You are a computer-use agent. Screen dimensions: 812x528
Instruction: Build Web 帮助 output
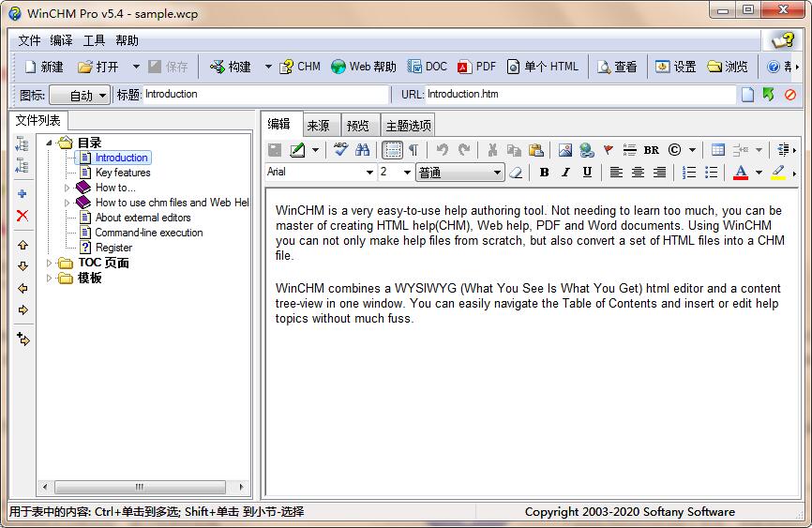click(363, 67)
